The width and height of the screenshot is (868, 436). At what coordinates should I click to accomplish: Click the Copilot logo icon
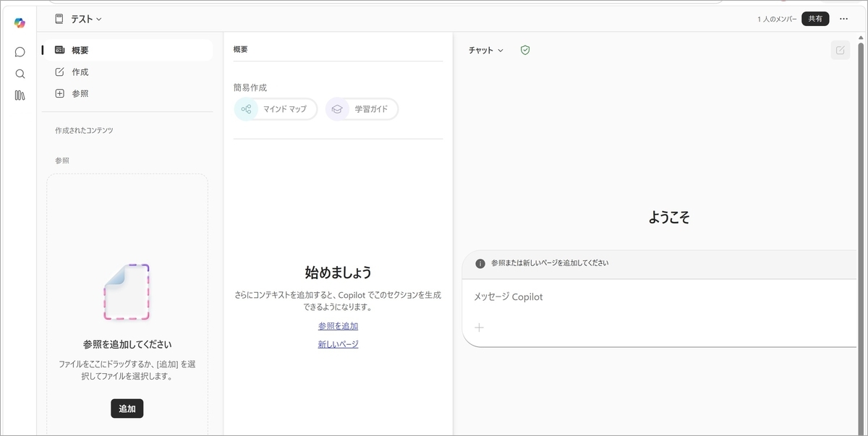click(x=20, y=23)
